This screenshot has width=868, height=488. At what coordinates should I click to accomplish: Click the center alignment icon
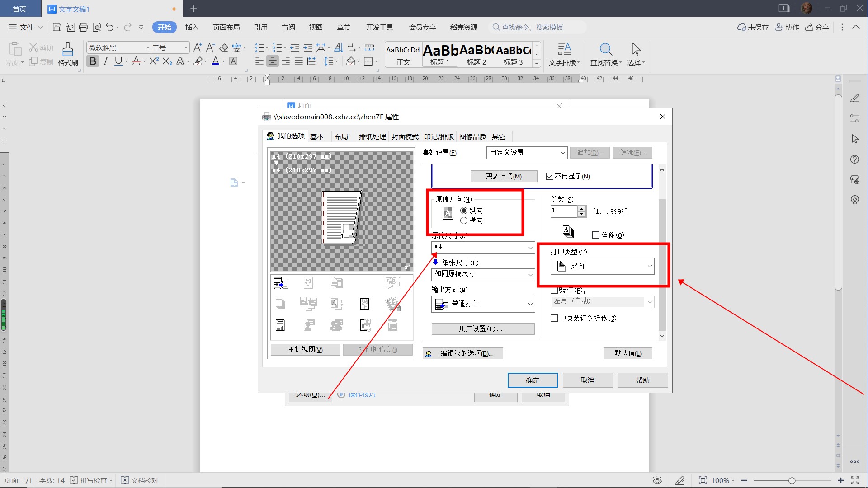[x=272, y=61]
